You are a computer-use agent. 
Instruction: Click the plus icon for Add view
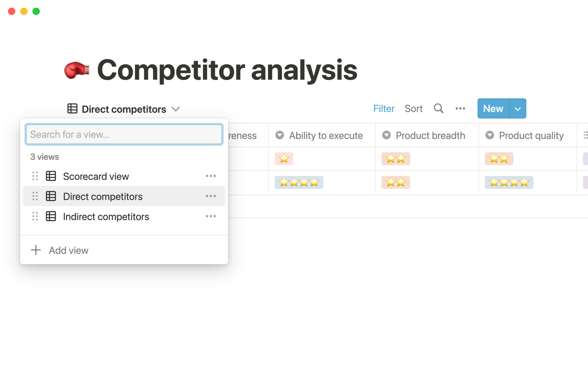(36, 250)
